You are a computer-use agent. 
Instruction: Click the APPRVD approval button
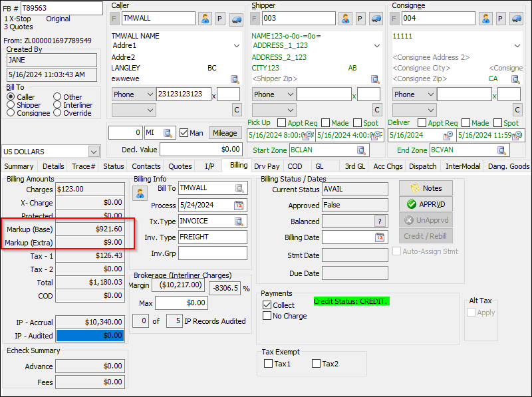426,204
